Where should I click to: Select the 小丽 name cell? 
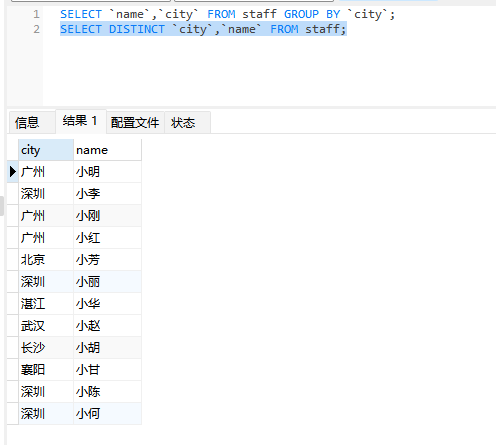pyautogui.click(x=107, y=282)
